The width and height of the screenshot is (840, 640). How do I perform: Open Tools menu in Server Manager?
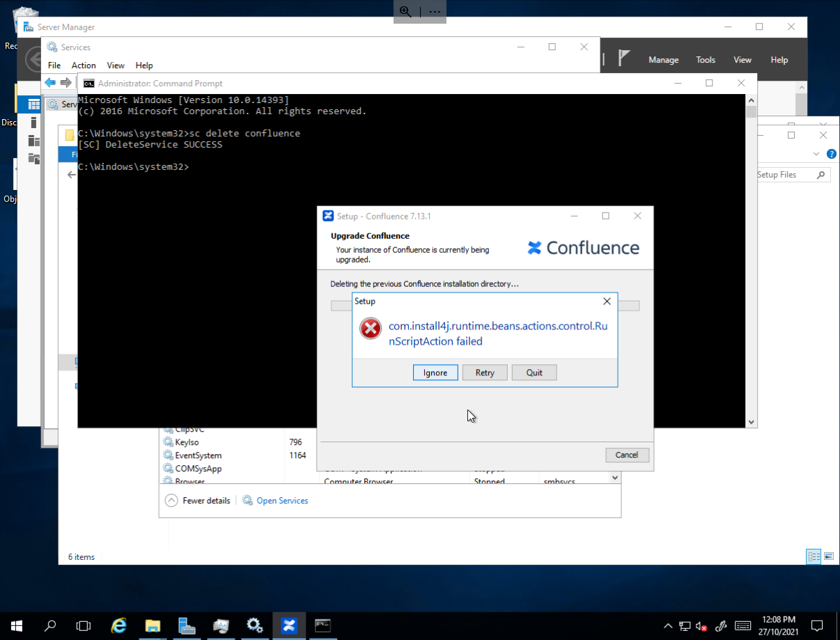(x=706, y=60)
